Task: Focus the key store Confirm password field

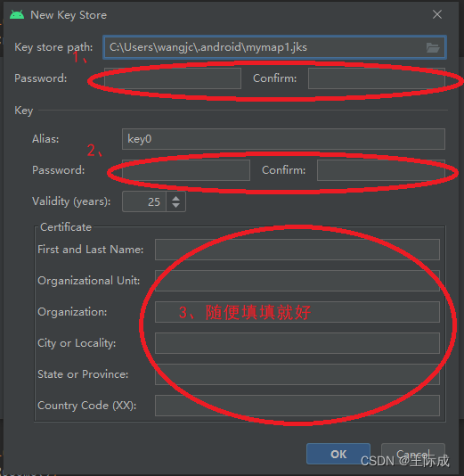Action: click(x=377, y=78)
